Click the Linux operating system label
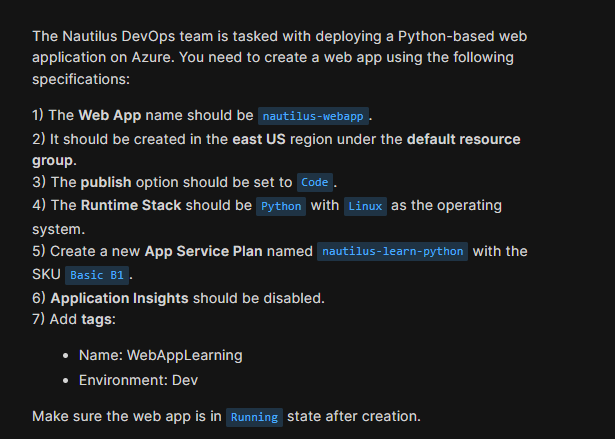This screenshot has width=615, height=439. pos(365,206)
